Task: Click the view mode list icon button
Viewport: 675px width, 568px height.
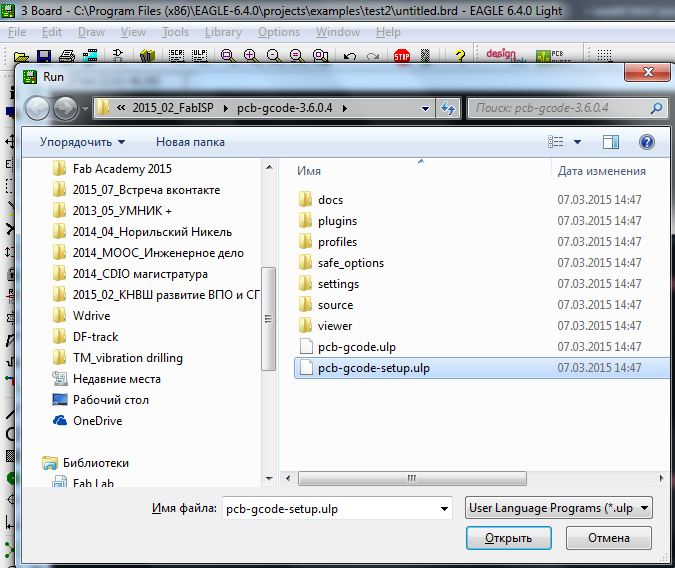Action: click(555, 142)
